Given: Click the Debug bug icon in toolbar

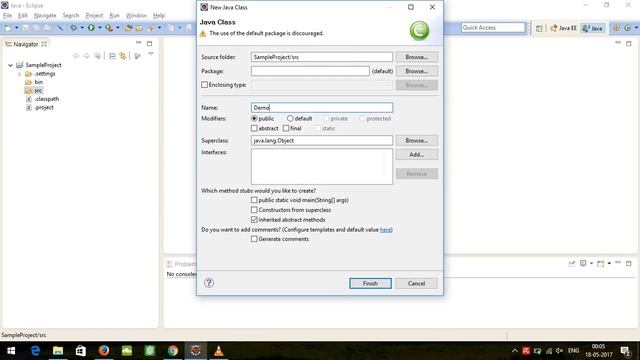Looking at the screenshot, I should point(73,28).
